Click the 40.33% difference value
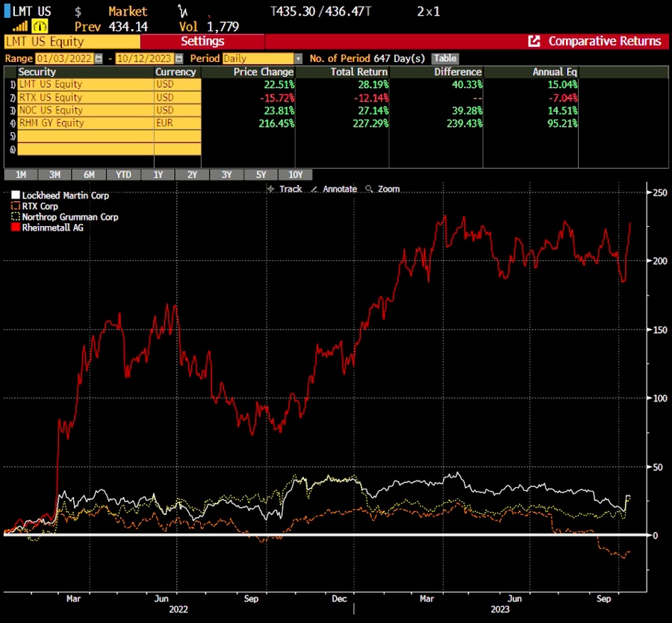This screenshot has height=623, width=672. 467,85
